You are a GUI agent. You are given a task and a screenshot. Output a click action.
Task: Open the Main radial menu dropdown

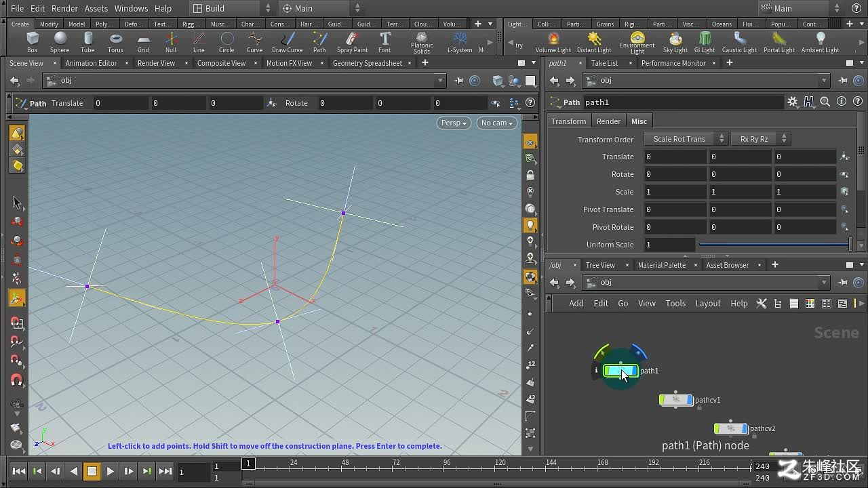pos(320,8)
